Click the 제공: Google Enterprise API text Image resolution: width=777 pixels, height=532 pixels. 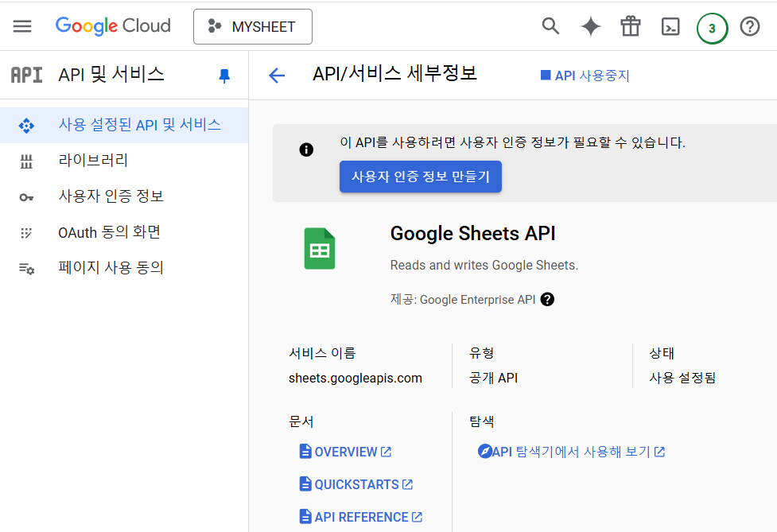[463, 300]
